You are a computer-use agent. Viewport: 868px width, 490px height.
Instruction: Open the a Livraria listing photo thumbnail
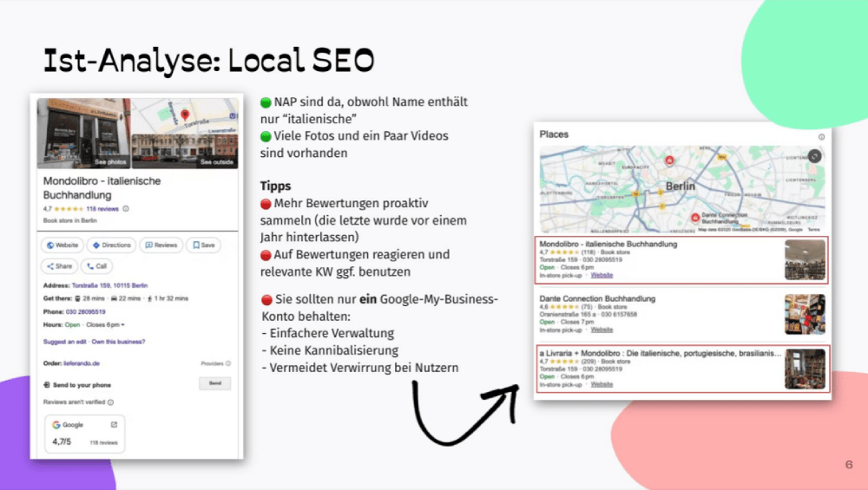(805, 369)
